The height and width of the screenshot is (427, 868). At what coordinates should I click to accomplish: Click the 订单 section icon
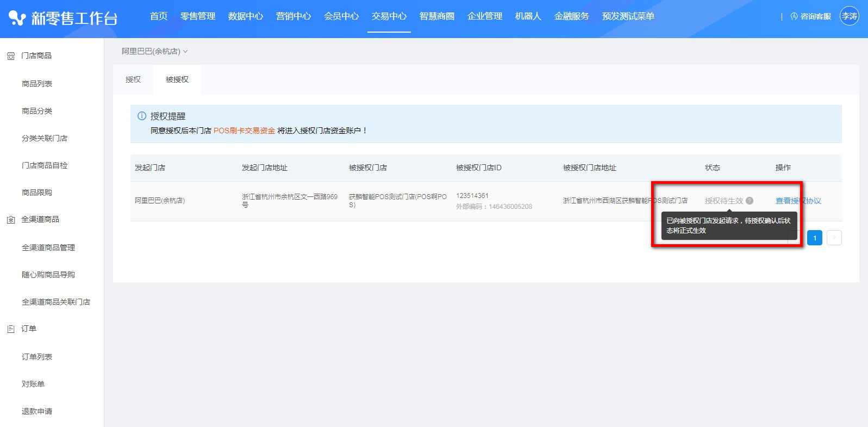pyautogui.click(x=11, y=329)
